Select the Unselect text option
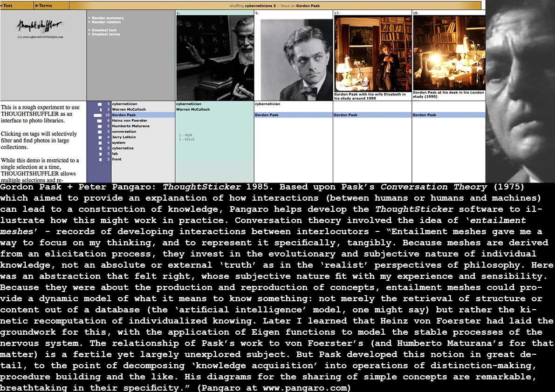This screenshot has height=392, width=555. pos(104,30)
